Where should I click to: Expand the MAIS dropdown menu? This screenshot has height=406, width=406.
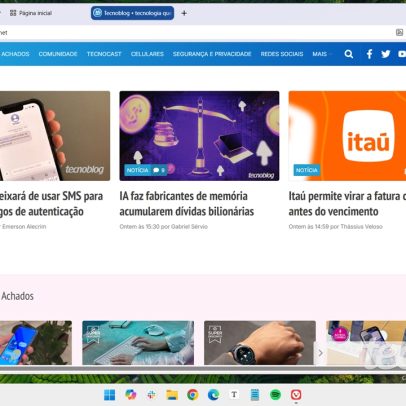[322, 54]
